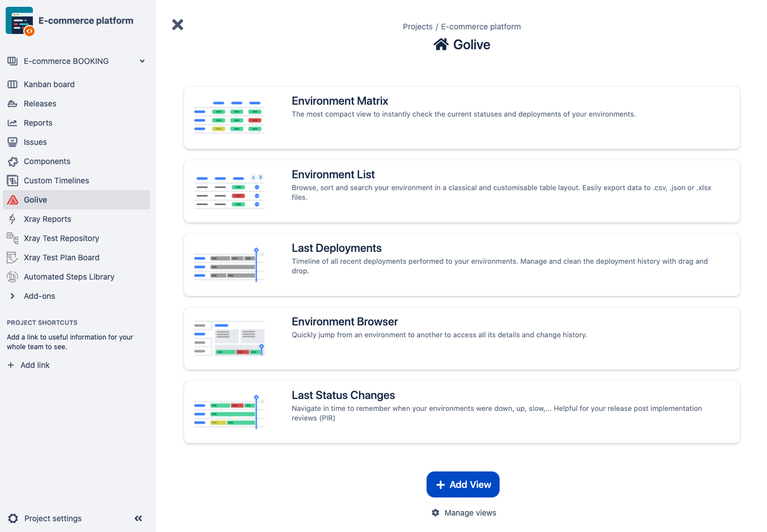
Task: Open Custom Timelines from sidebar
Action: tap(56, 181)
